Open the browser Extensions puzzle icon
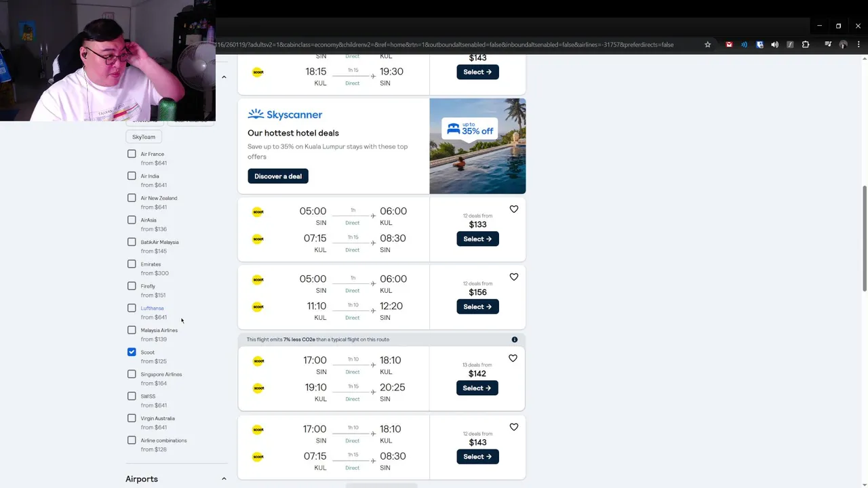Viewport: 868px width, 488px height. [806, 45]
